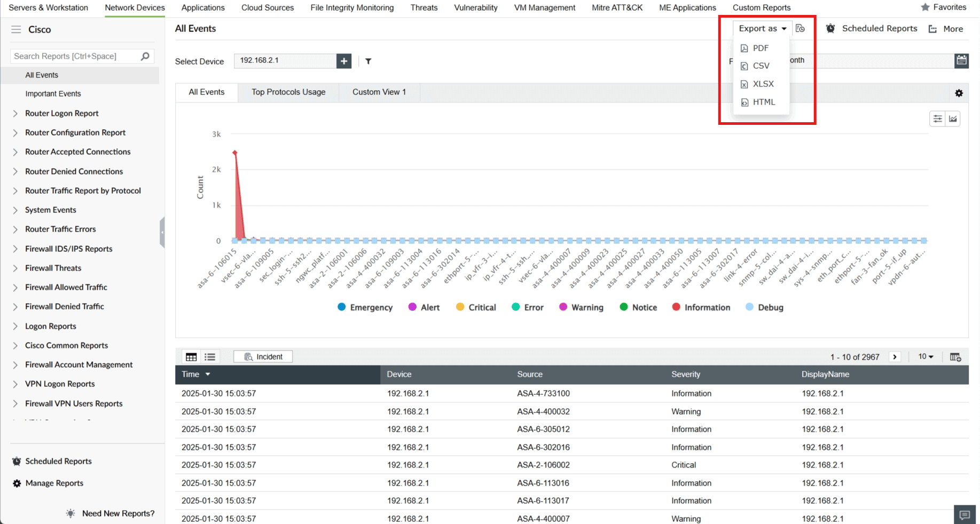The height and width of the screenshot is (524, 980).
Task: Click the green plus to add another device
Action: (x=344, y=61)
